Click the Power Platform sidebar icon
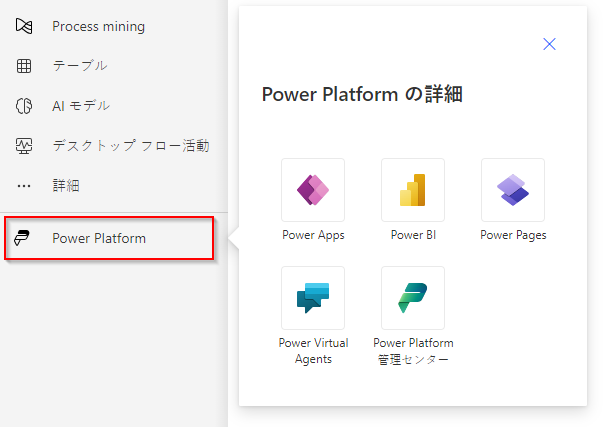The width and height of the screenshot is (609, 427). tap(22, 238)
